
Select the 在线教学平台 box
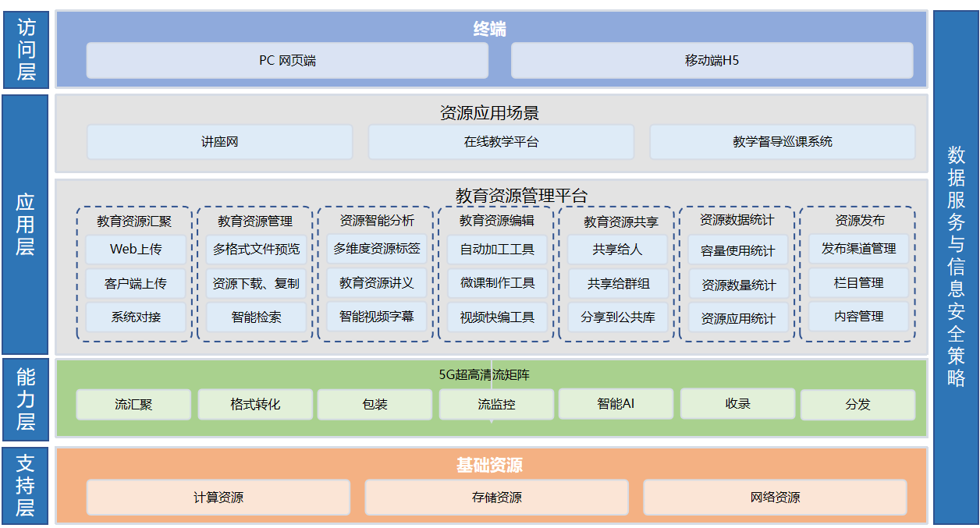point(501,142)
